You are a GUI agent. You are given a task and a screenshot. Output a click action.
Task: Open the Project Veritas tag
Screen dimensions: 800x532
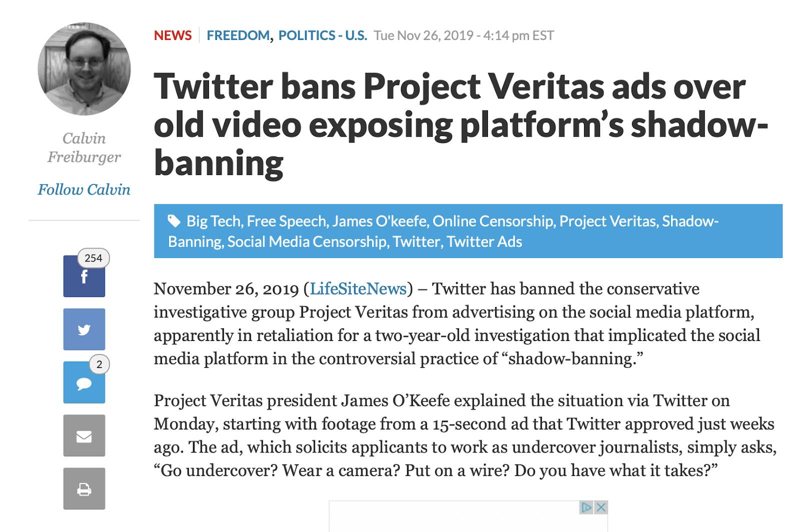(607, 221)
